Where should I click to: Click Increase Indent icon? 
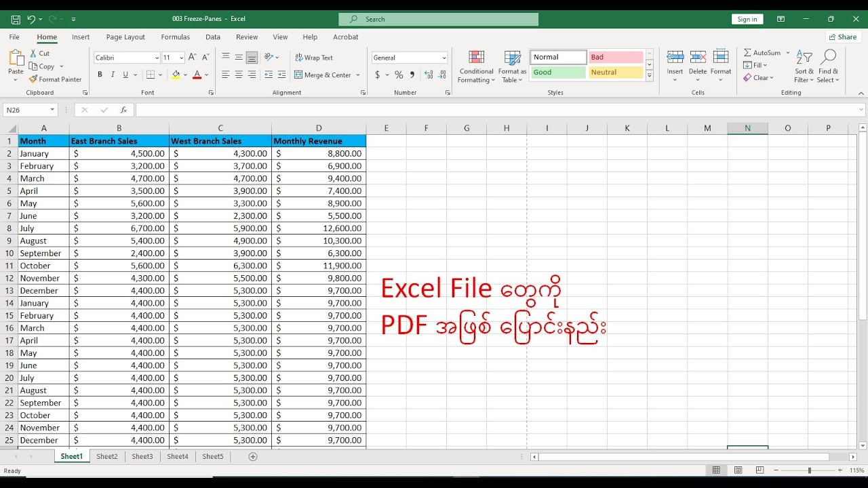281,75
